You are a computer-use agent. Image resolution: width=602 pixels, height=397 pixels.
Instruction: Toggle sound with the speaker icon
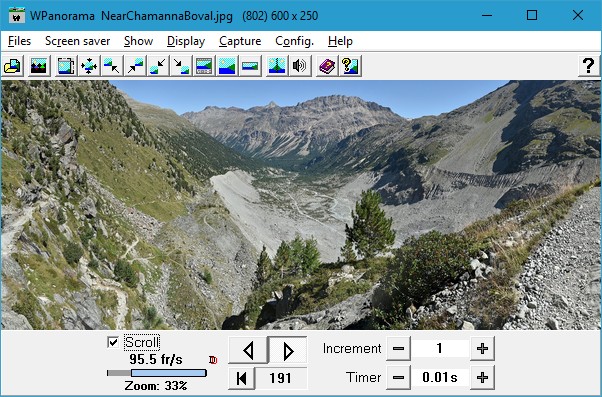coord(300,66)
